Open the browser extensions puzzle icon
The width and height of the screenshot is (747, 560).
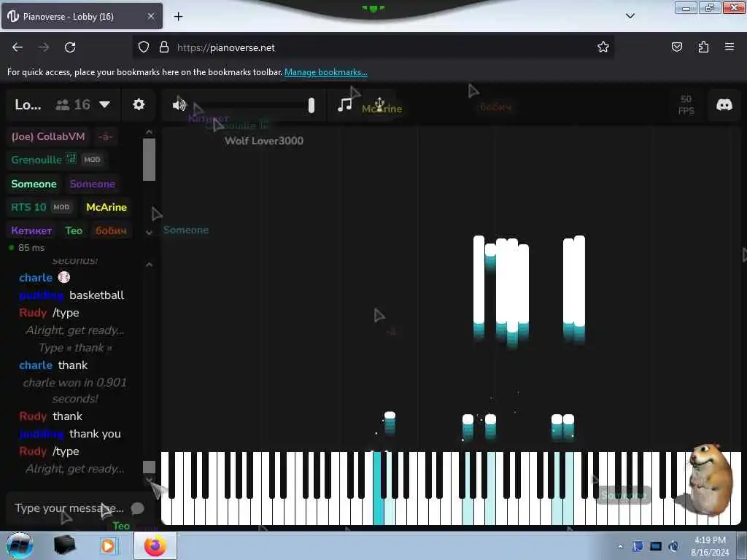pyautogui.click(x=703, y=47)
